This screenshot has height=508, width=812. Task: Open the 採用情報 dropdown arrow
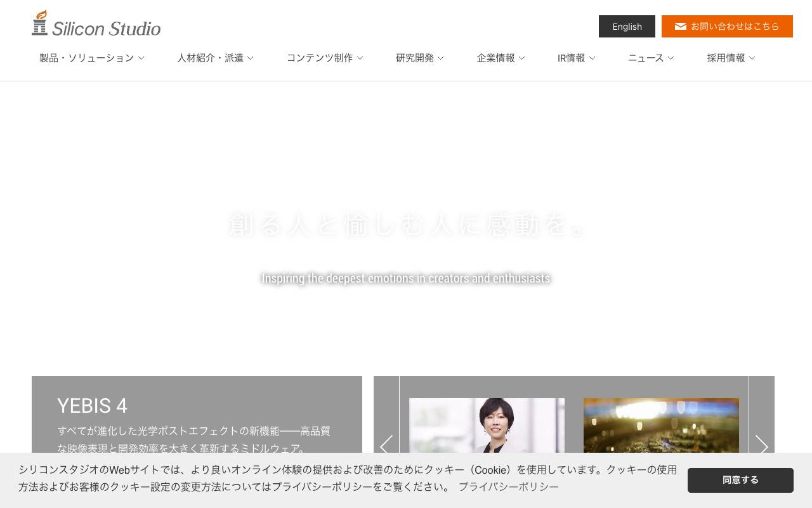pos(752,58)
